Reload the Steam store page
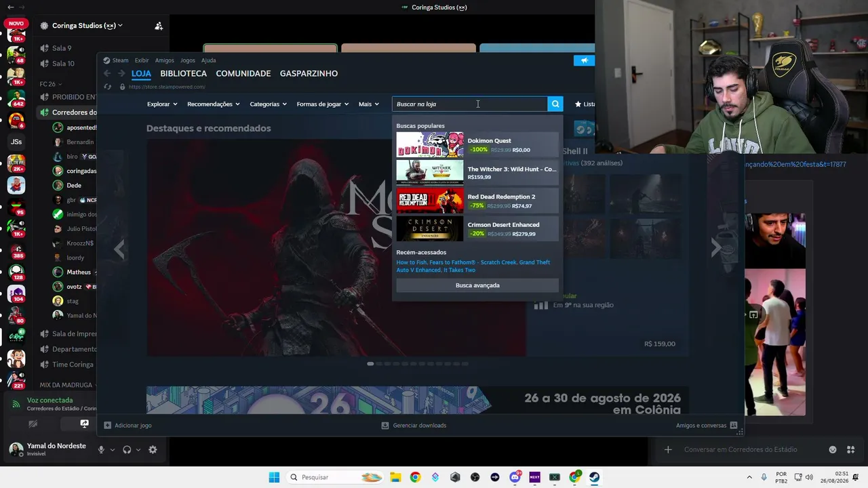This screenshot has height=488, width=868. click(x=107, y=87)
